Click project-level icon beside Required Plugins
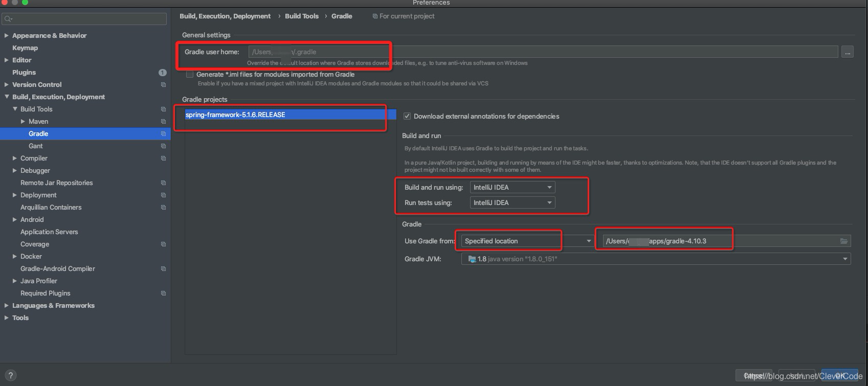Screen dimensions: 868x386 [163, 293]
